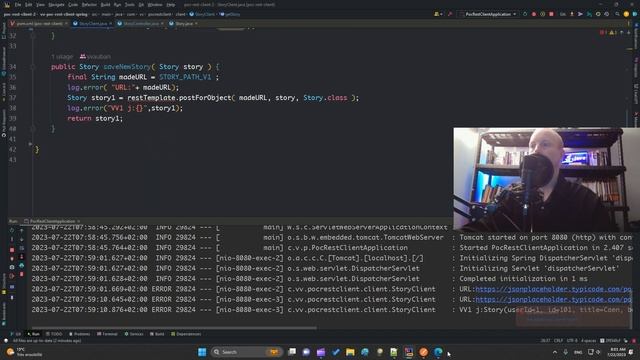Click the Git update project icon
This screenshot has height=360, width=640.
572,14
